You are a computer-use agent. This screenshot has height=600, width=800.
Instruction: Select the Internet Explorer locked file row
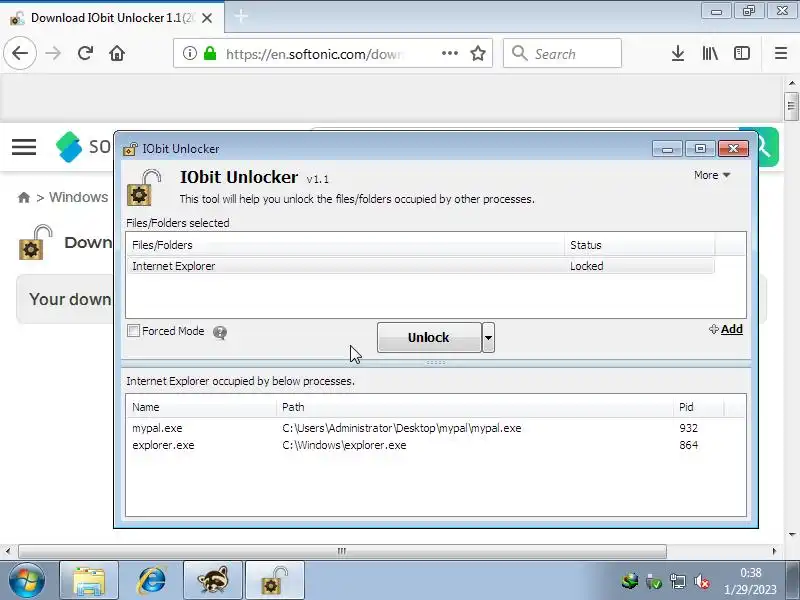[420, 266]
